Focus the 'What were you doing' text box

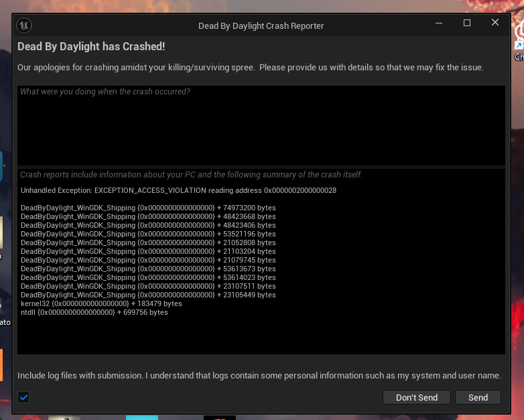[x=261, y=125]
